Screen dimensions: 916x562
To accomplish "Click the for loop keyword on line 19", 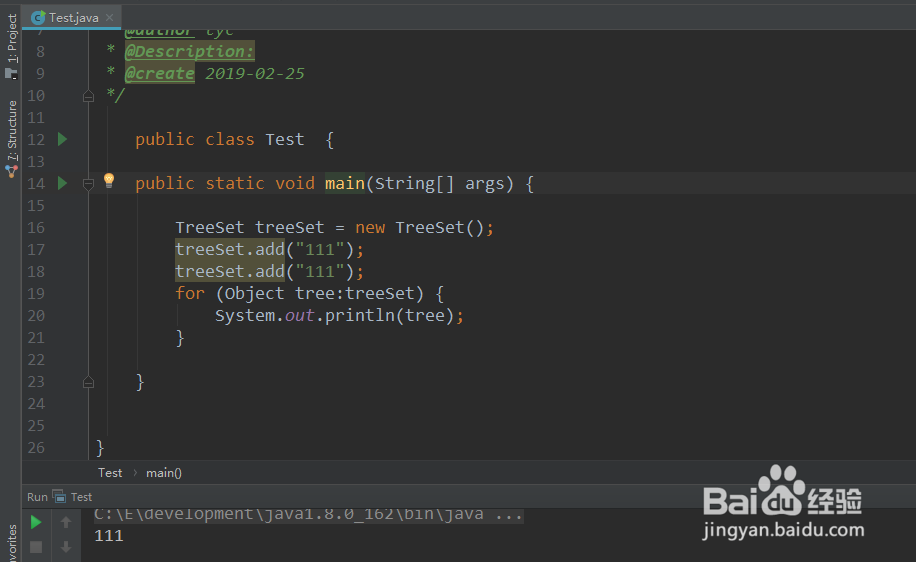I will coord(190,293).
